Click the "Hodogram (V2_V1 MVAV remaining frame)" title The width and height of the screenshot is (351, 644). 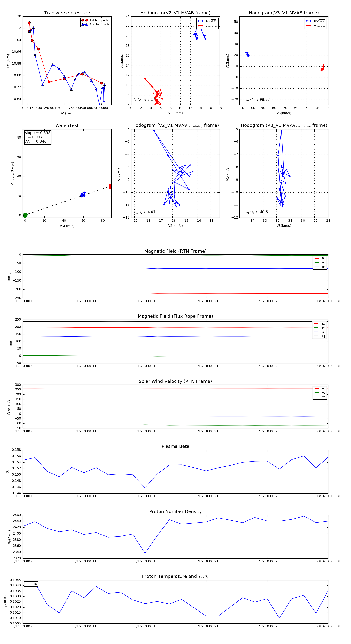coord(175,125)
